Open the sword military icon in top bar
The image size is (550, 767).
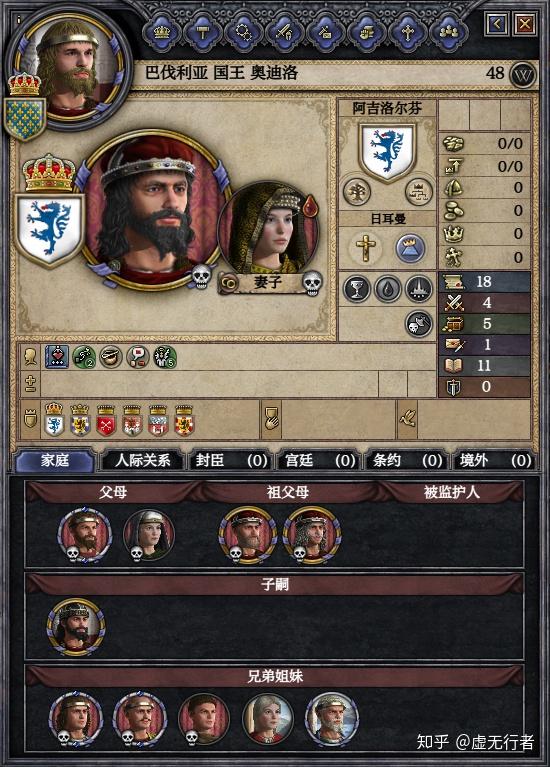click(x=284, y=33)
